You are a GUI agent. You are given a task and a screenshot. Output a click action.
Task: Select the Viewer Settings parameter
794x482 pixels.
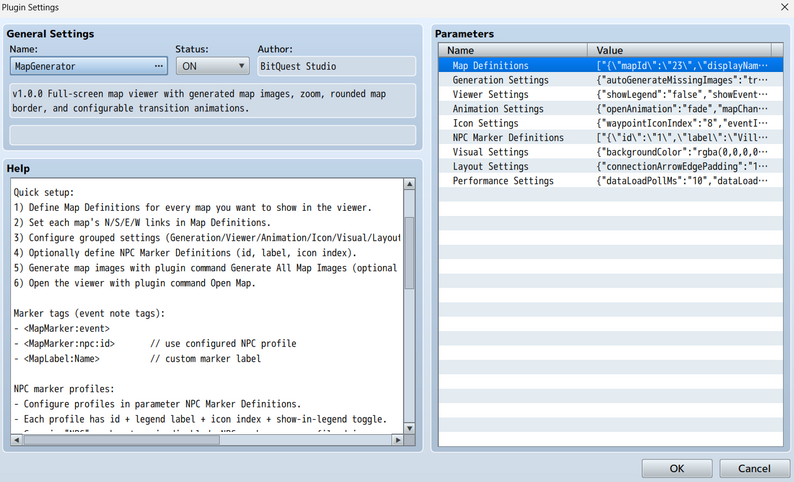[611, 94]
